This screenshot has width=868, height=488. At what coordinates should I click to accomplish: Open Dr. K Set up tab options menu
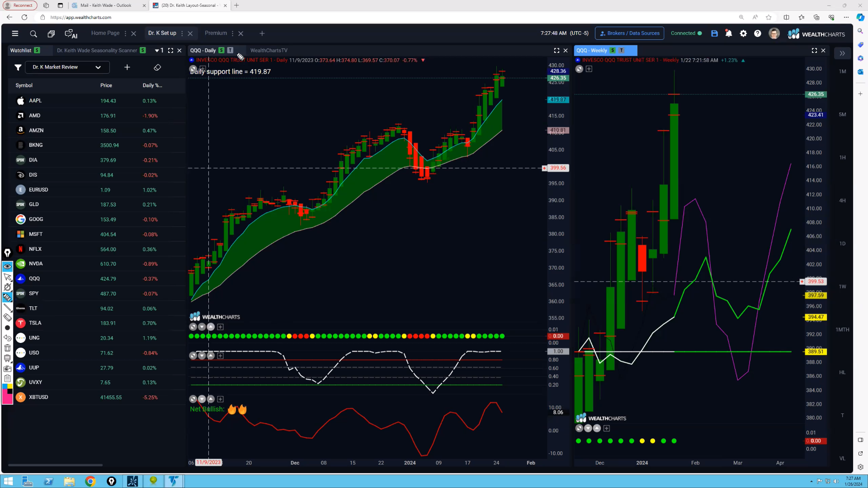[x=182, y=33]
